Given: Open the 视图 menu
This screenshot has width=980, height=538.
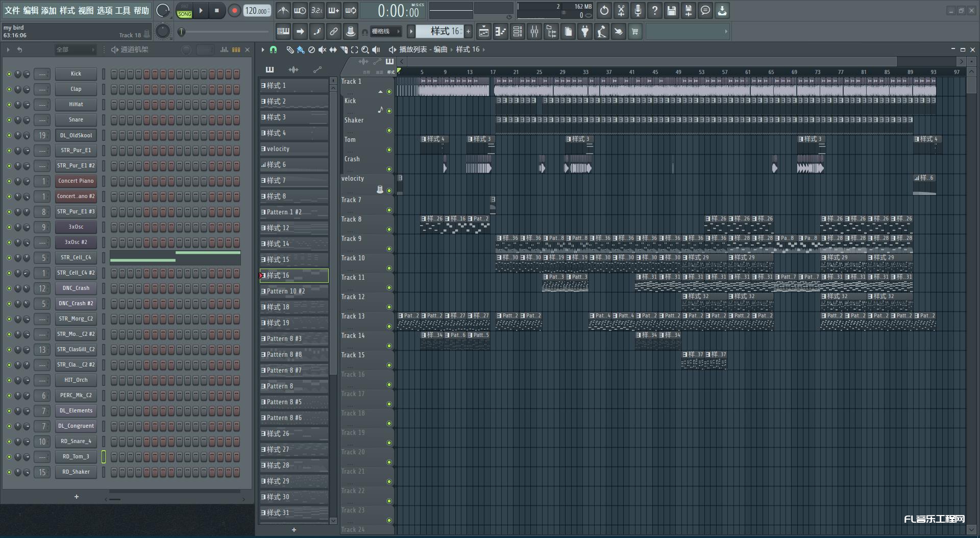Looking at the screenshot, I should pos(86,10).
